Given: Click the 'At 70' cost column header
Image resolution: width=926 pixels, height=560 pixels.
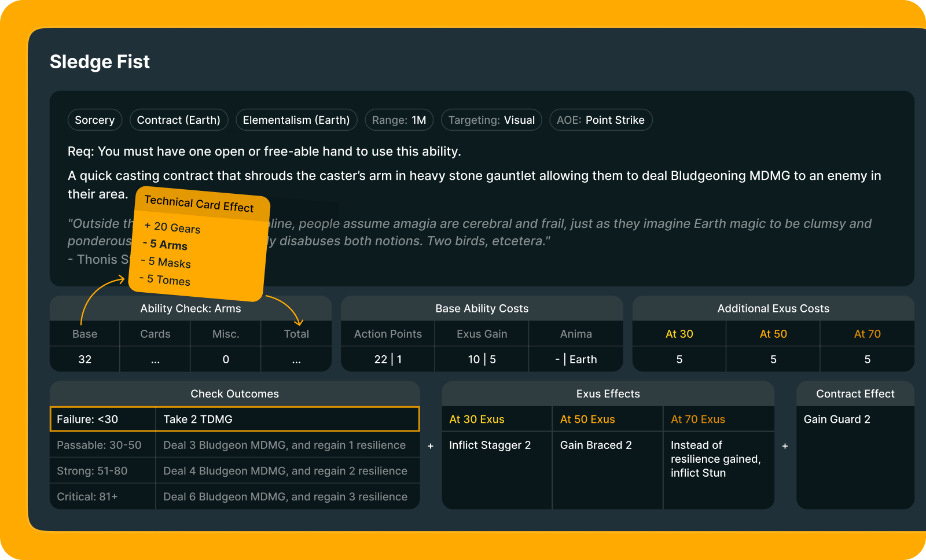Looking at the screenshot, I should coord(868,334).
